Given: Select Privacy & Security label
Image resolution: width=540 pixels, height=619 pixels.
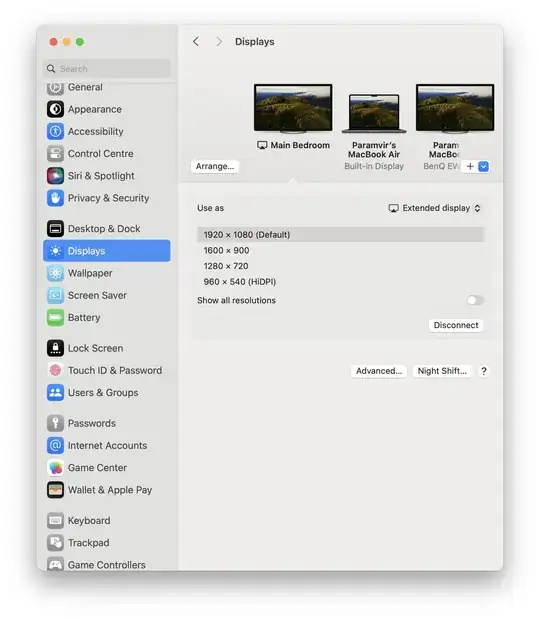Looking at the screenshot, I should point(109,198).
